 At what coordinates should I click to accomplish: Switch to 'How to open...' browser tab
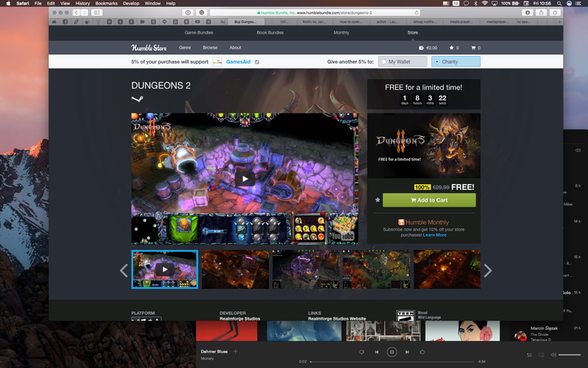point(351,21)
